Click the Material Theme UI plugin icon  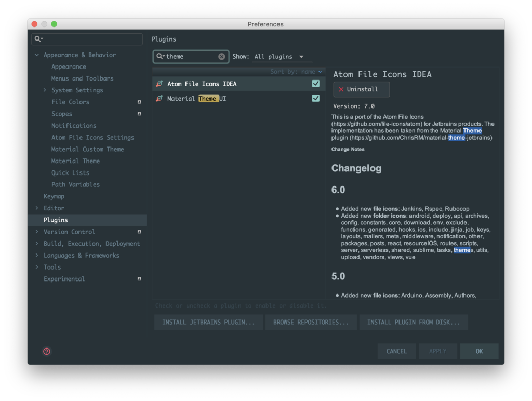click(x=159, y=98)
